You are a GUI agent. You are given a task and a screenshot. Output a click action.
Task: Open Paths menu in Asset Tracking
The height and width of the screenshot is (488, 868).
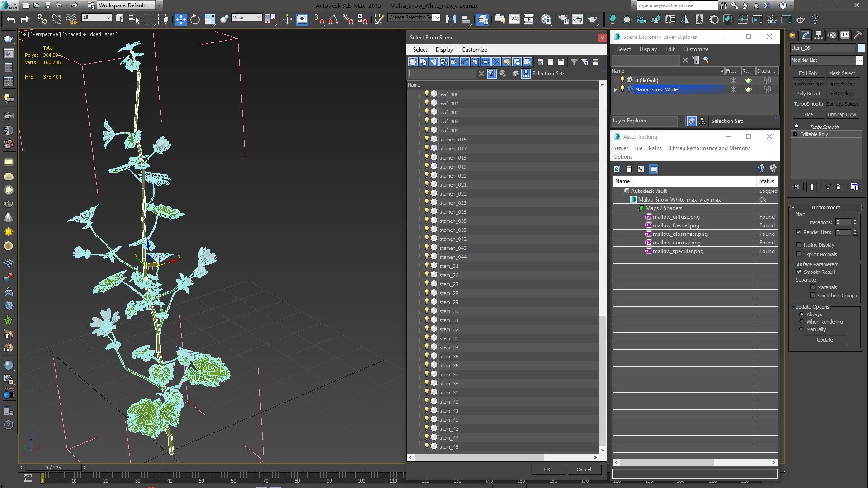coord(655,148)
